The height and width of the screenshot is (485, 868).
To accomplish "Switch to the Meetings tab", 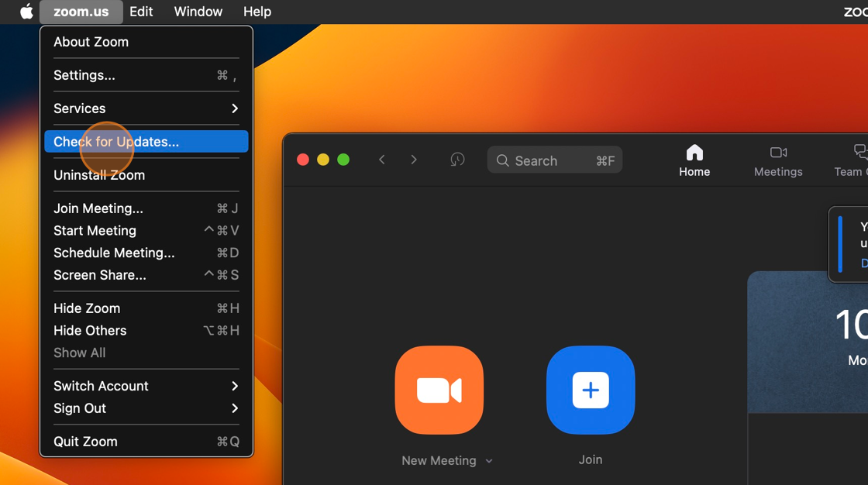I will click(778, 161).
